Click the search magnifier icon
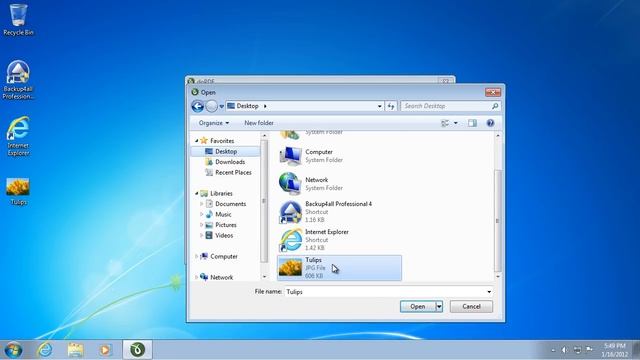Screen dimensions: 640x360 tap(495, 106)
